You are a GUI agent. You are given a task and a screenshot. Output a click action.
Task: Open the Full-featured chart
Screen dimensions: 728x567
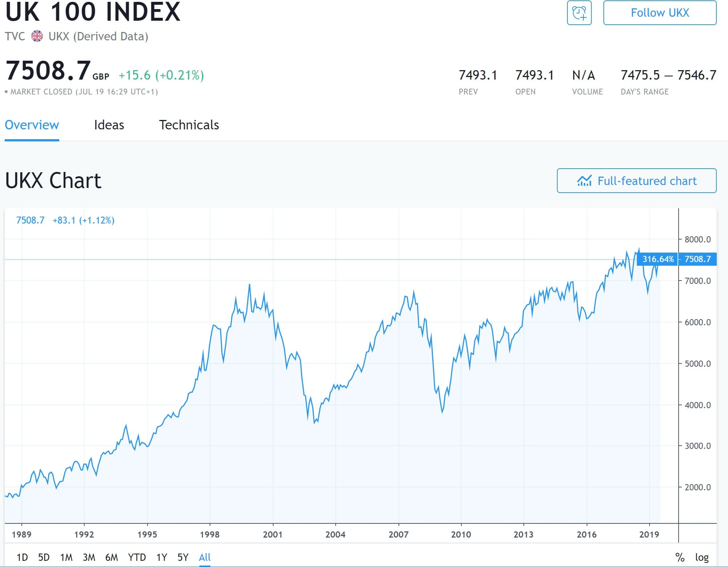[636, 181]
